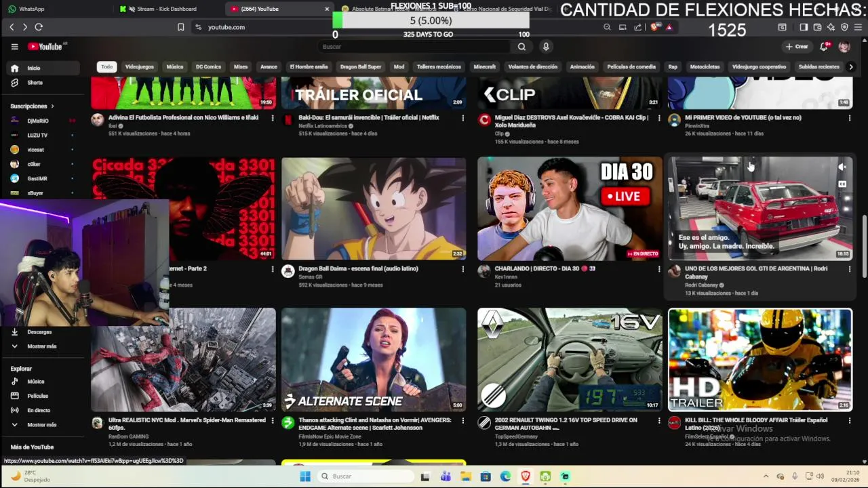Viewport: 868px width, 488px height.
Task: Open Microsoft Store from taskbar
Action: pos(486,476)
